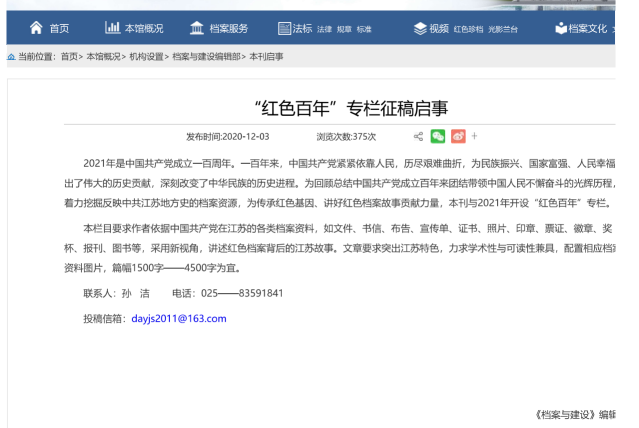Go to 机构设置 in the breadcrumb
639x428 pixels.
point(146,57)
